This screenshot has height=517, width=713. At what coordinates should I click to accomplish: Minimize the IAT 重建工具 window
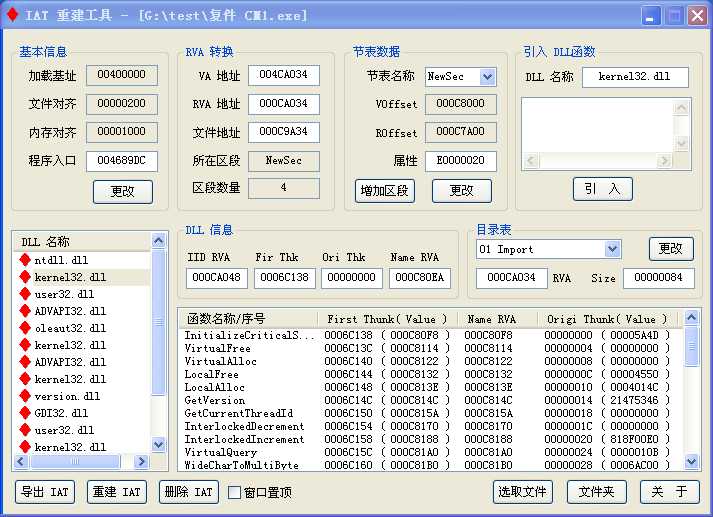click(x=651, y=16)
